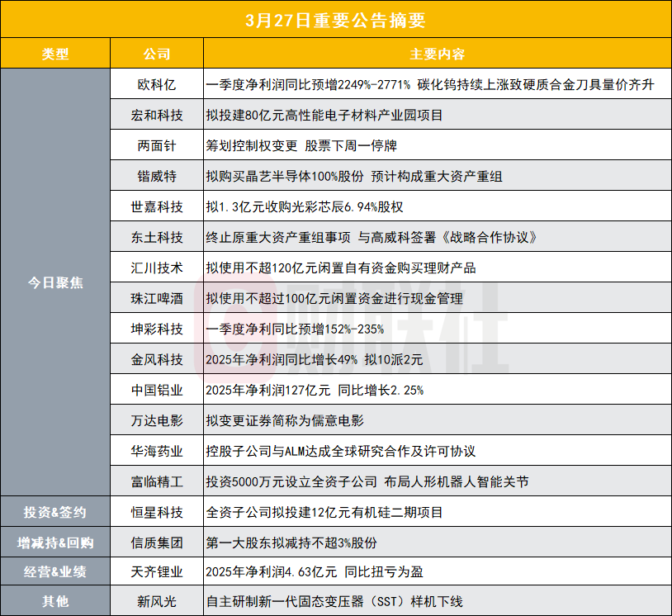Select company cell 华海药业
Screen dimensions: 672x616
tap(157, 451)
